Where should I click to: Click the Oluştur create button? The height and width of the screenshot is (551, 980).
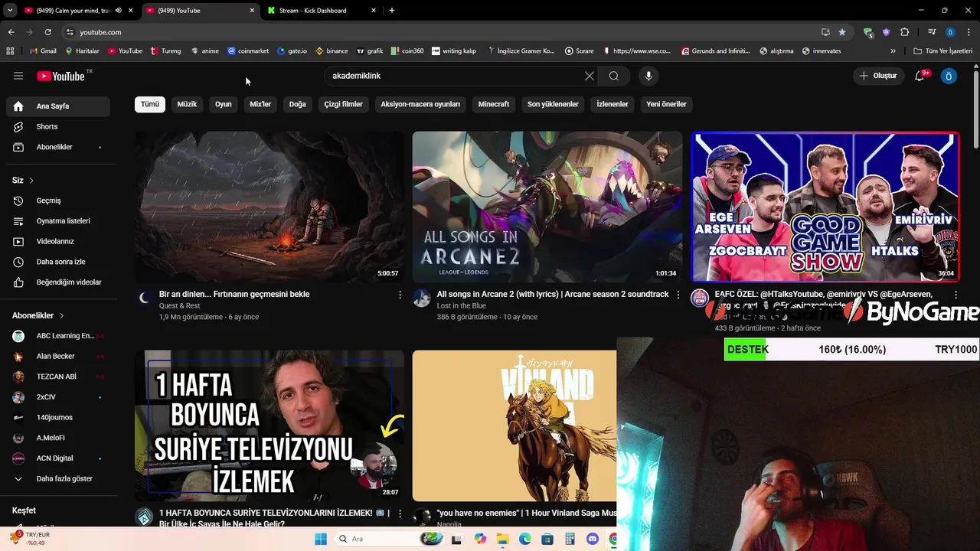[x=877, y=76]
